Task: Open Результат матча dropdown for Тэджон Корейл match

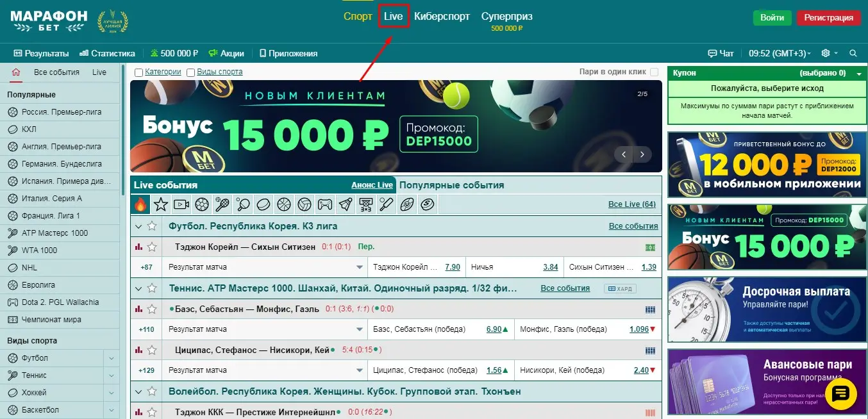Action: (x=360, y=267)
